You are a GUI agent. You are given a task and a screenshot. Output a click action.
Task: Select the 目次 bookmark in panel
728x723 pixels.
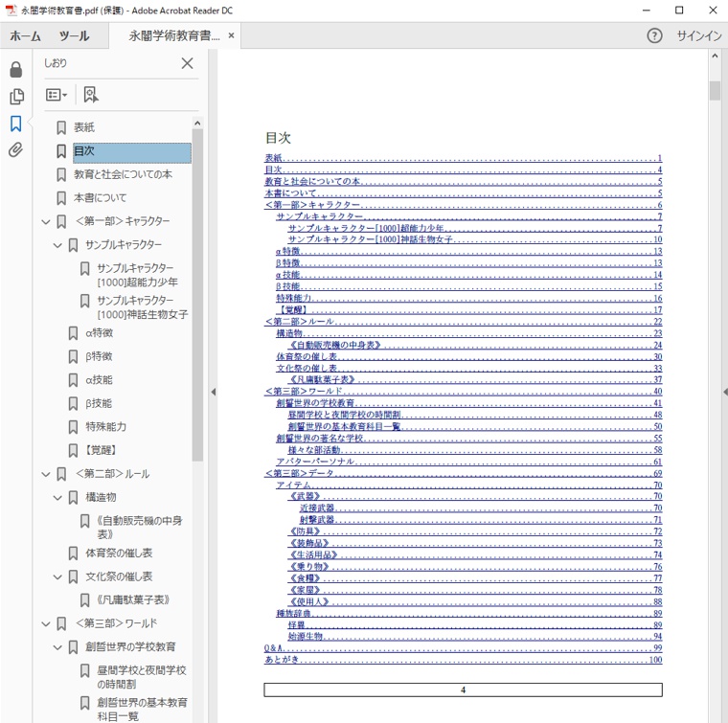[x=132, y=152]
